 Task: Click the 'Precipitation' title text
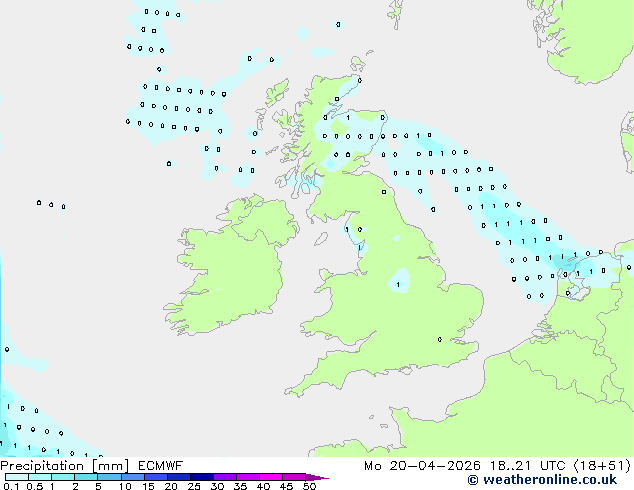click(42, 466)
